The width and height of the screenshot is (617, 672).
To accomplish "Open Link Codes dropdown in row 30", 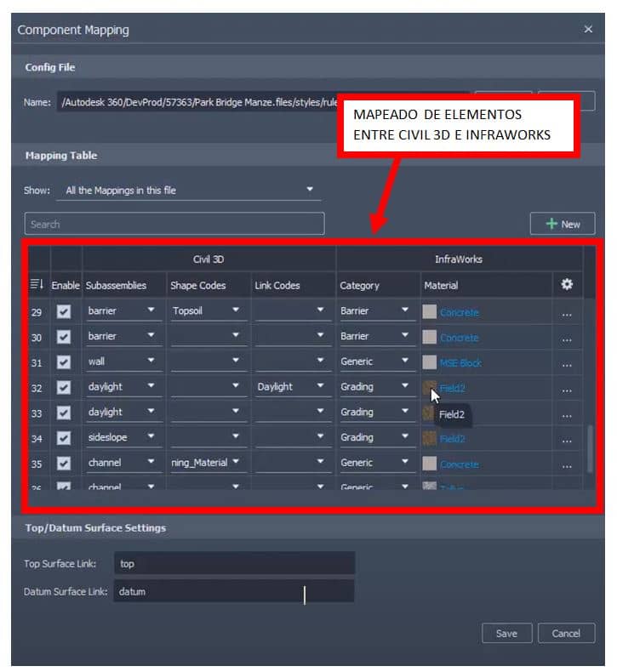I will [294, 336].
